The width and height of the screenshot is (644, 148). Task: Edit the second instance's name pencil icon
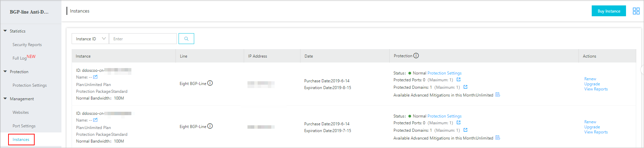(x=95, y=120)
